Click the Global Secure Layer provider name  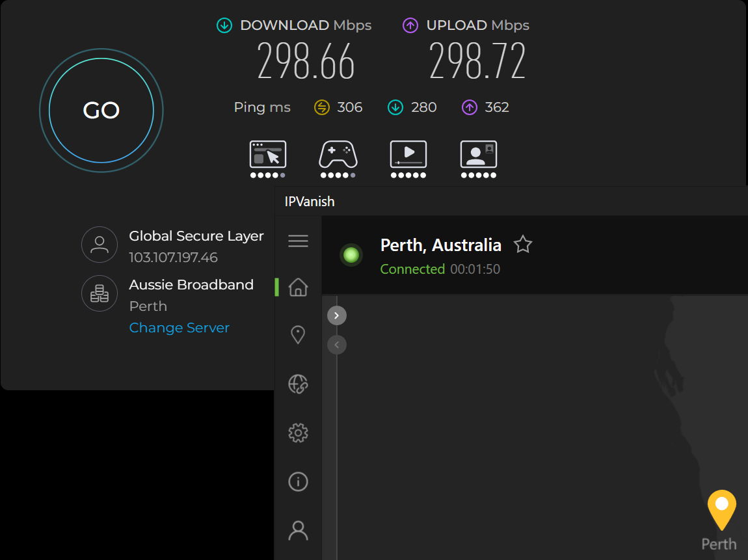(x=196, y=236)
